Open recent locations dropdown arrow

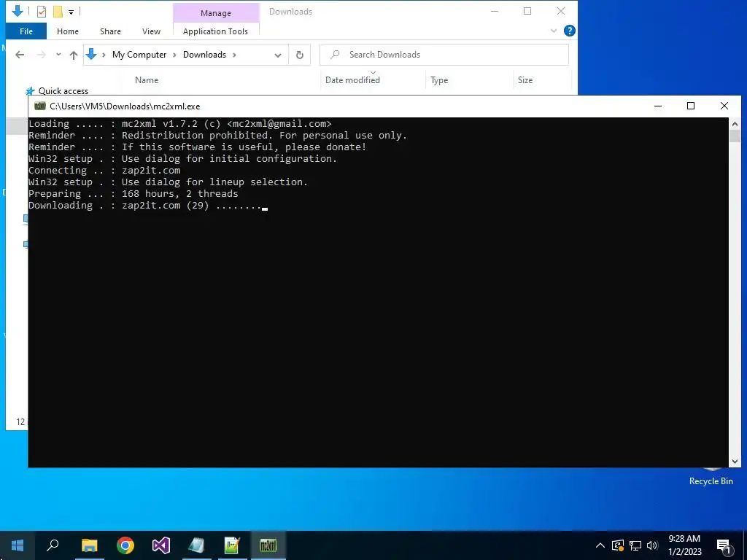pos(58,54)
